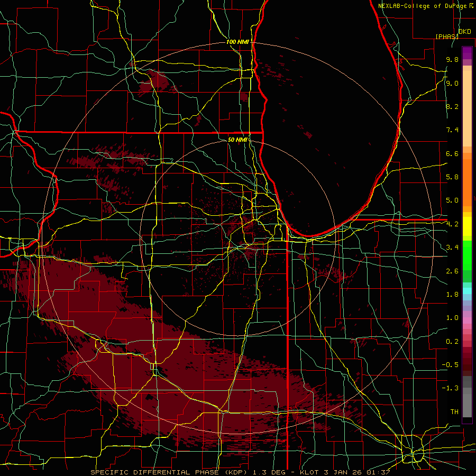Screen dimensions: 476x476
Task: Select the purple top segment of the color bar
Action: pos(467,53)
